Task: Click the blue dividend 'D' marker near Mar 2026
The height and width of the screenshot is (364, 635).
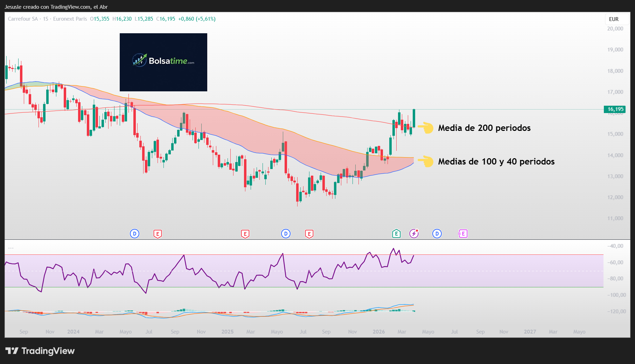Action: 437,233
